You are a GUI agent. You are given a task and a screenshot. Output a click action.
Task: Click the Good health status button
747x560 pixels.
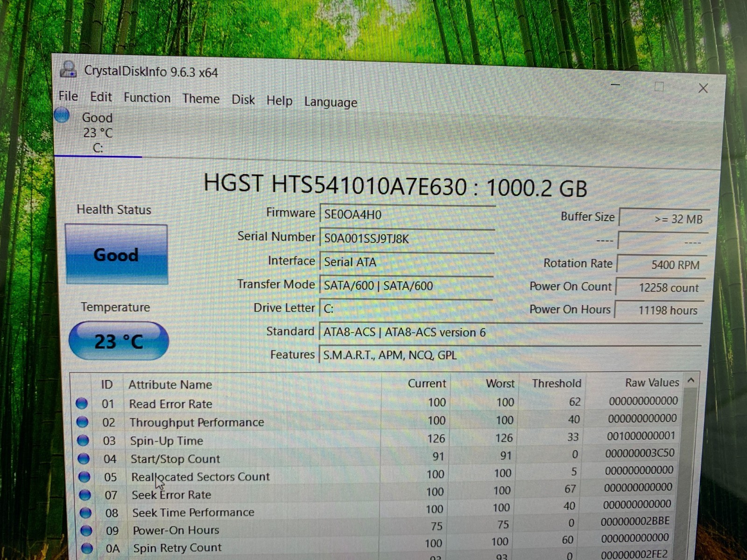coord(116,254)
